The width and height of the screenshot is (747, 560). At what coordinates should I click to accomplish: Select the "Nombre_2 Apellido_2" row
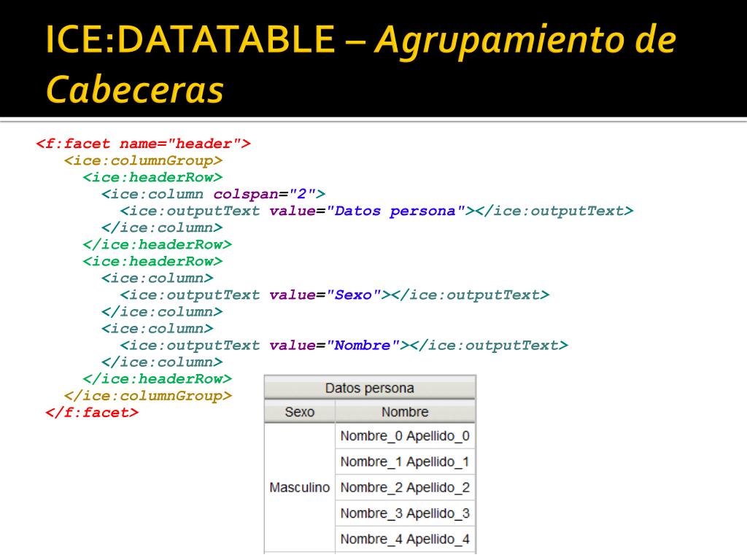point(405,487)
